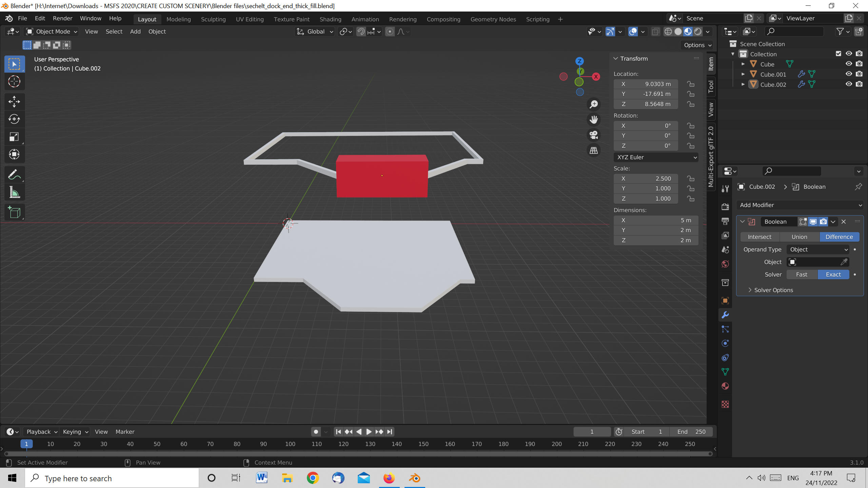Open the Render menu
Image resolution: width=868 pixels, height=488 pixels.
(x=62, y=18)
